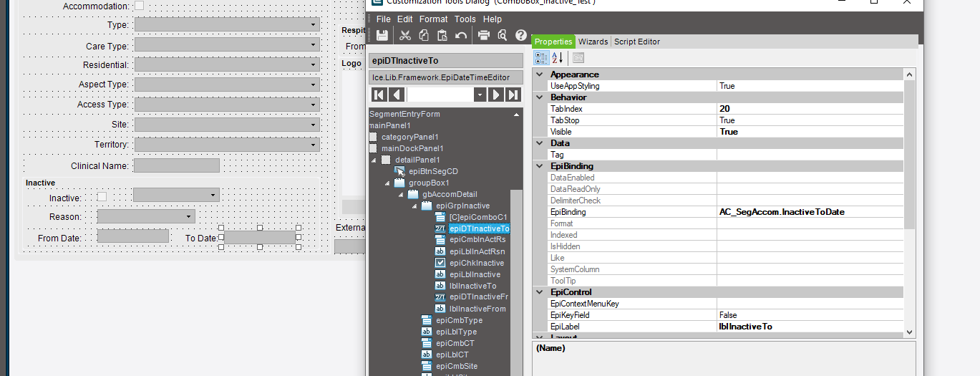This screenshot has width=980, height=376.
Task: Edit the EpiBinding property value
Action: [x=810, y=212]
